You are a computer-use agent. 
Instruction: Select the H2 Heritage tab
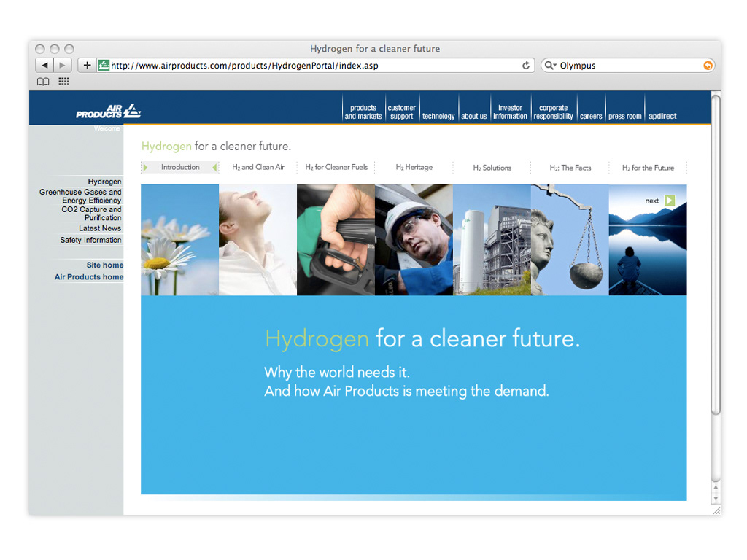tap(414, 167)
